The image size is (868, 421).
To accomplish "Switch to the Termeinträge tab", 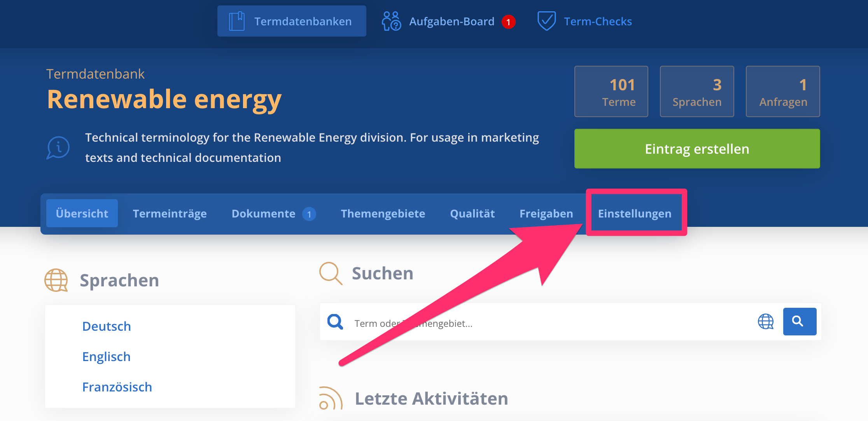I will click(170, 213).
